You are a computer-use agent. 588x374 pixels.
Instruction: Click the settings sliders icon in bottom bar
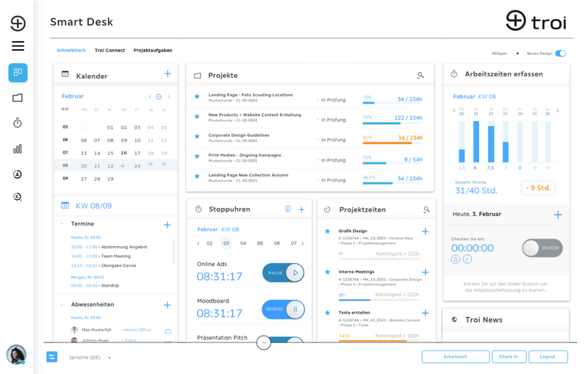51,357
